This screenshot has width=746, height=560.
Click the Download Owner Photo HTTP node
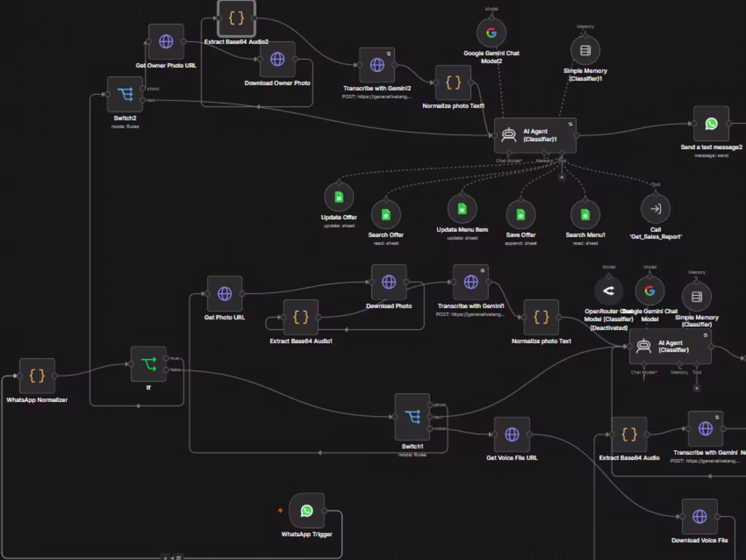[x=277, y=60]
